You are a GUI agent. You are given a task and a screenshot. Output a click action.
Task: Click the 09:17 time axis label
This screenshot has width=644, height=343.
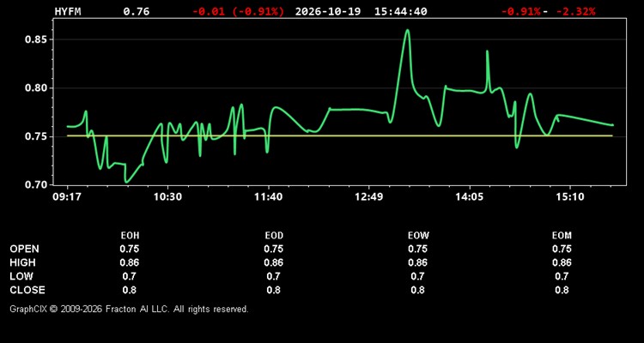click(66, 197)
